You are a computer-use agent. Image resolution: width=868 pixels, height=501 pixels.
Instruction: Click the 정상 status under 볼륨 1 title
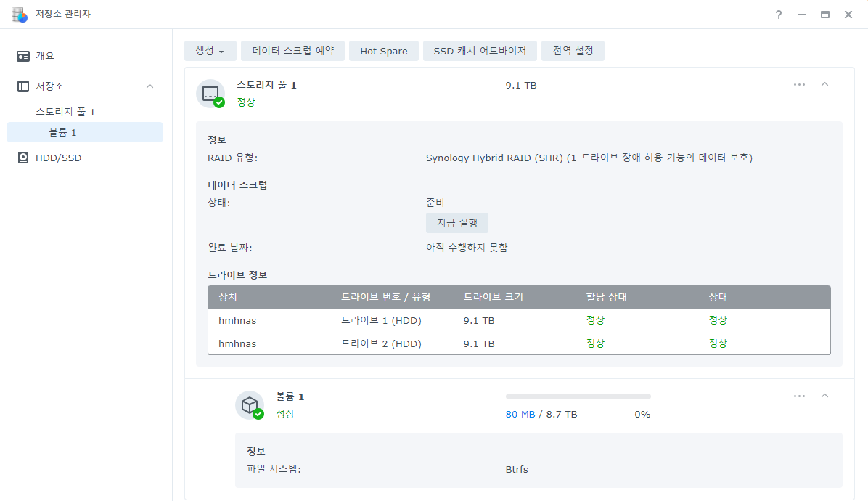(285, 414)
